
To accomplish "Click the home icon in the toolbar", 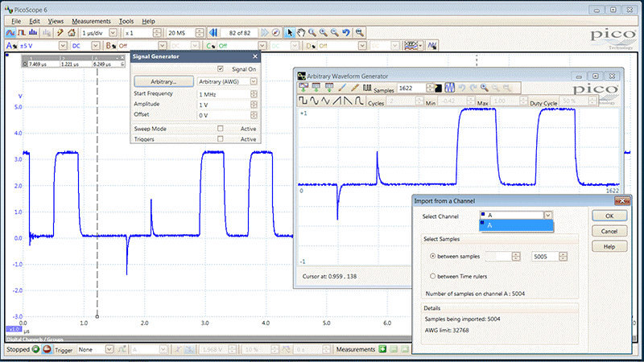I will click(72, 33).
